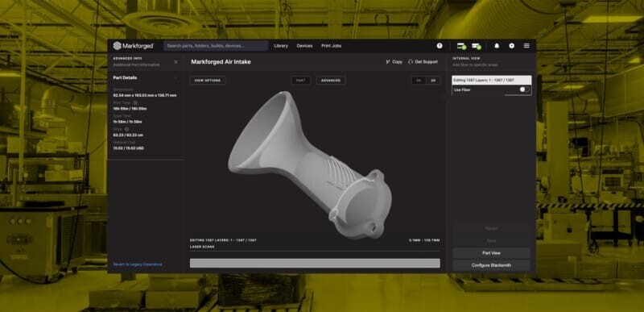Viewport: 644px width, 312px height.
Task: Click Revert to Legacy Experience link
Action: [x=138, y=264]
